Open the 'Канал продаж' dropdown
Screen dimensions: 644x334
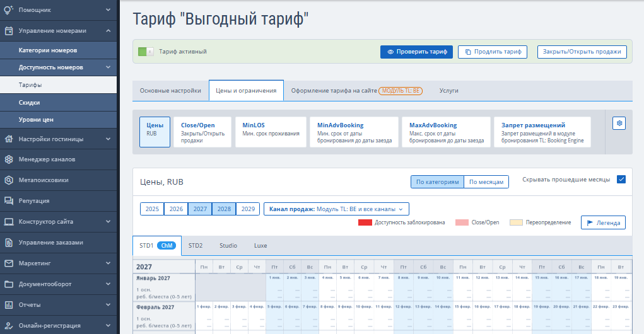[336, 209]
